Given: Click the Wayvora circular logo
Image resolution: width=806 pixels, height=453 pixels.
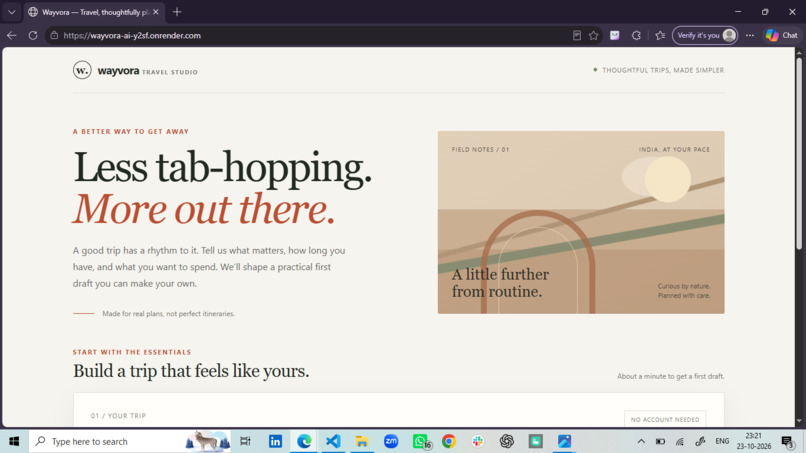Looking at the screenshot, I should (x=82, y=70).
